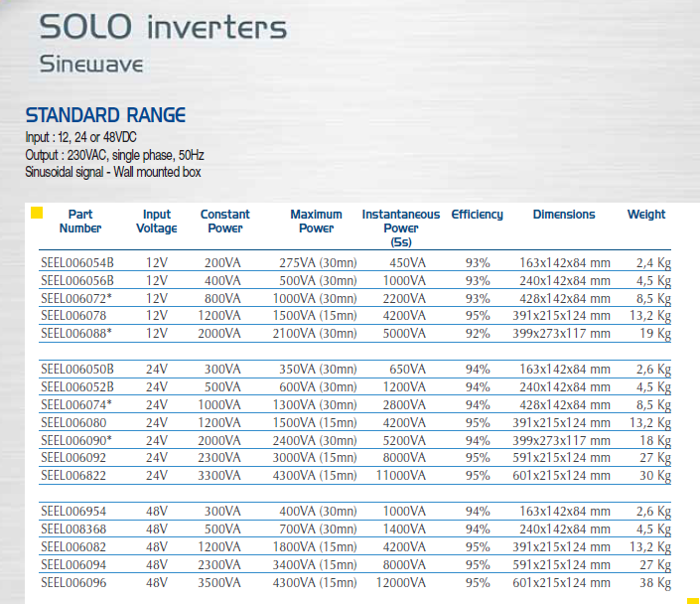Viewport: 700px width, 604px height.
Task: Click 3000VA (15mn) maximum power
Action: pos(315,457)
